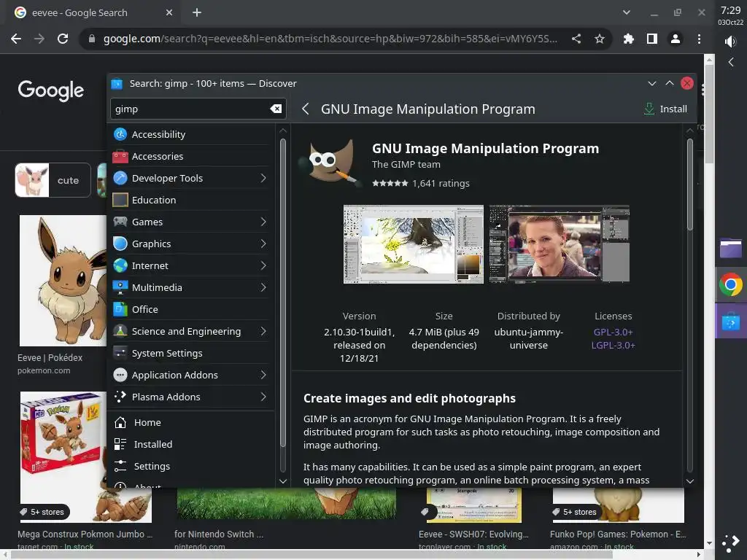Open the GPL-3.0+ license link
Image resolution: width=747 pixels, height=560 pixels.
[x=613, y=332]
